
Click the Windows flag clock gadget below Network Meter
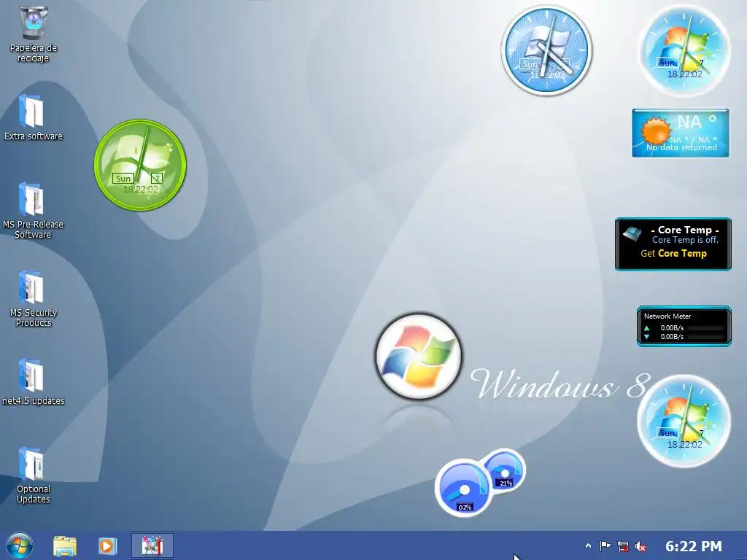click(x=684, y=421)
